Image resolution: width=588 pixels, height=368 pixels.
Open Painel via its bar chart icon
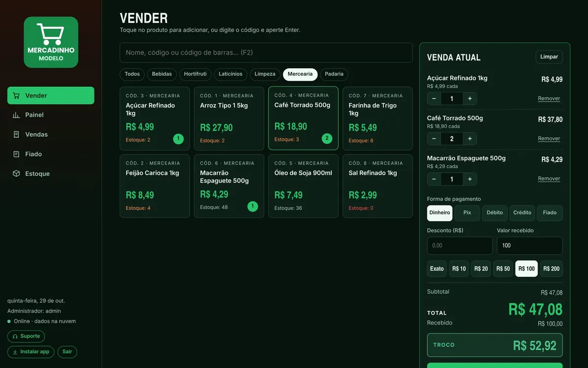[17, 115]
